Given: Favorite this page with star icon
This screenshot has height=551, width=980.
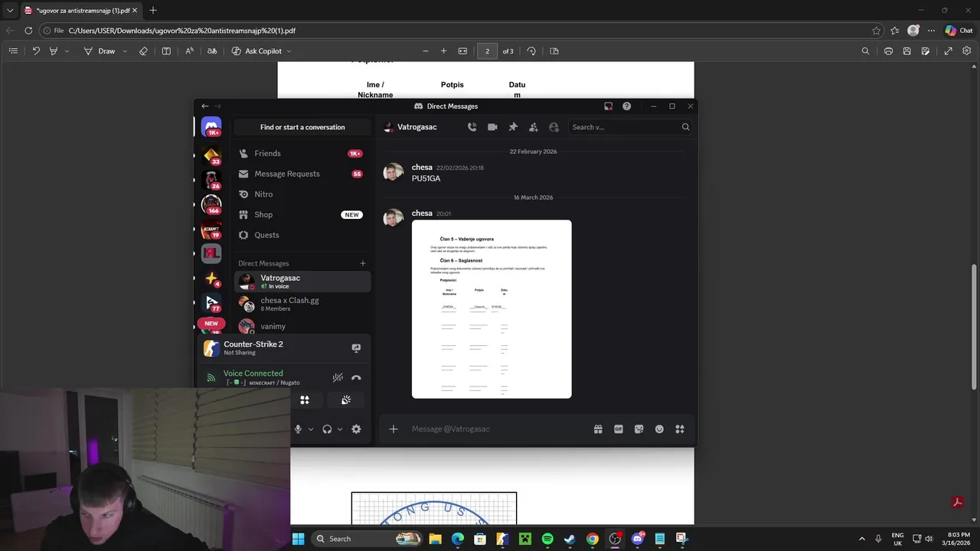Looking at the screenshot, I should [x=876, y=31].
